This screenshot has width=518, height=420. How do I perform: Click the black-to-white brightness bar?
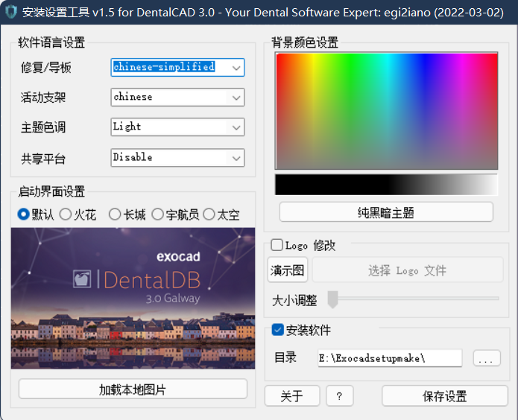pos(386,185)
